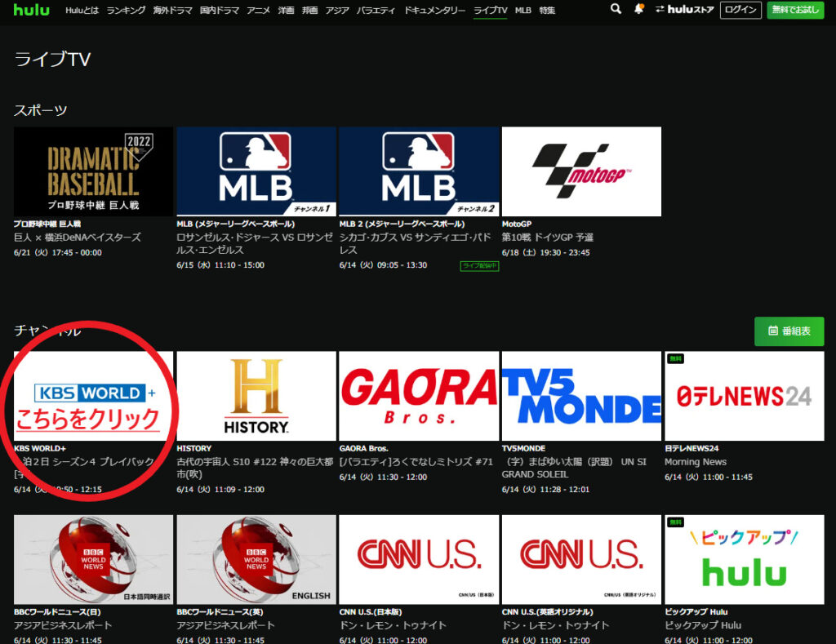Click the hulu logo in header
Viewport: 836px width, 644px height.
[x=31, y=10]
